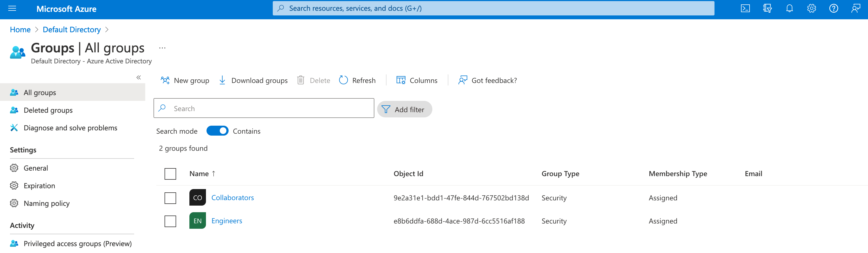Open the feedback smiley icon
Screen dimensions: 868x253
[x=856, y=9]
